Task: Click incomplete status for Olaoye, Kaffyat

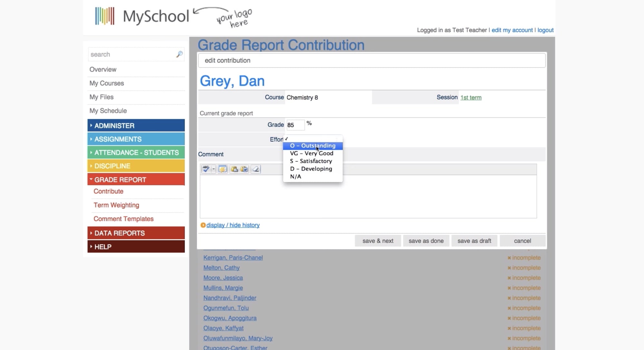Action: (524, 328)
